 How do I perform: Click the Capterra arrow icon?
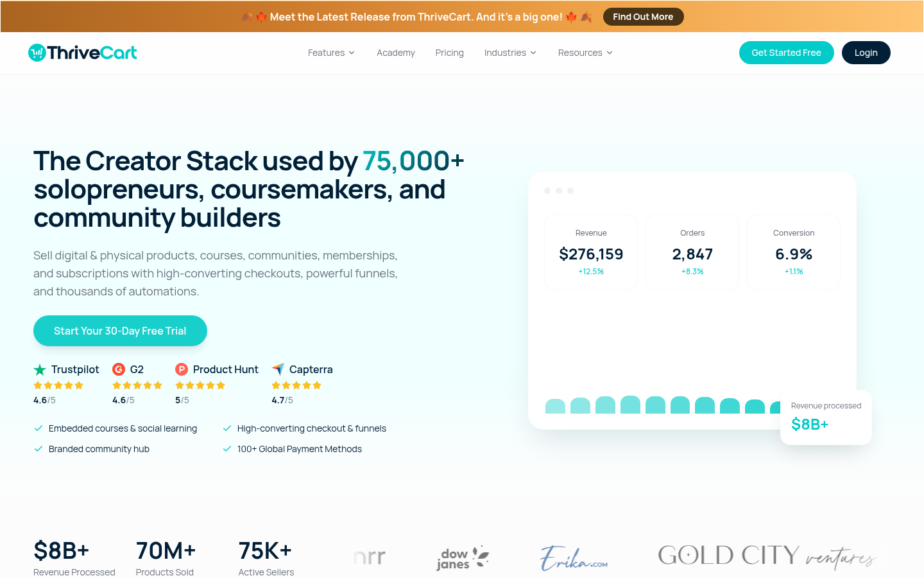[278, 369]
